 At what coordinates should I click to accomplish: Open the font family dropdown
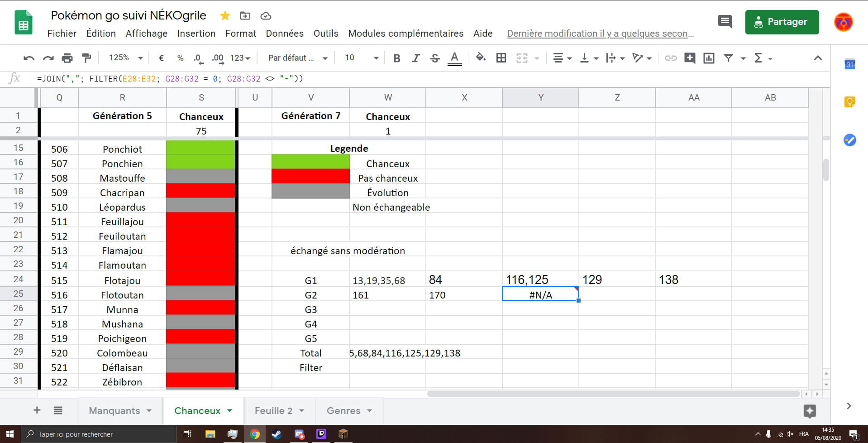pyautogui.click(x=297, y=58)
